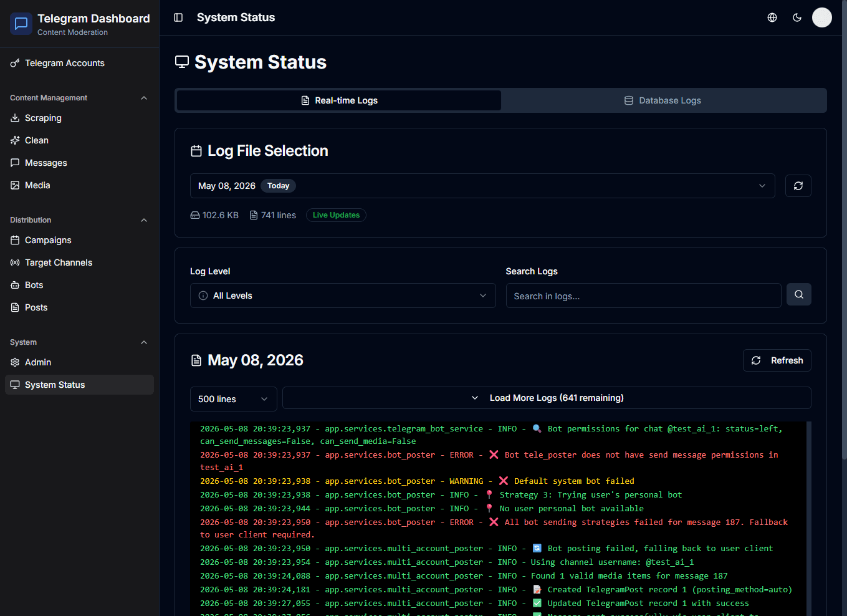Click the magnifier search button
This screenshot has width=847, height=616.
pyautogui.click(x=799, y=294)
